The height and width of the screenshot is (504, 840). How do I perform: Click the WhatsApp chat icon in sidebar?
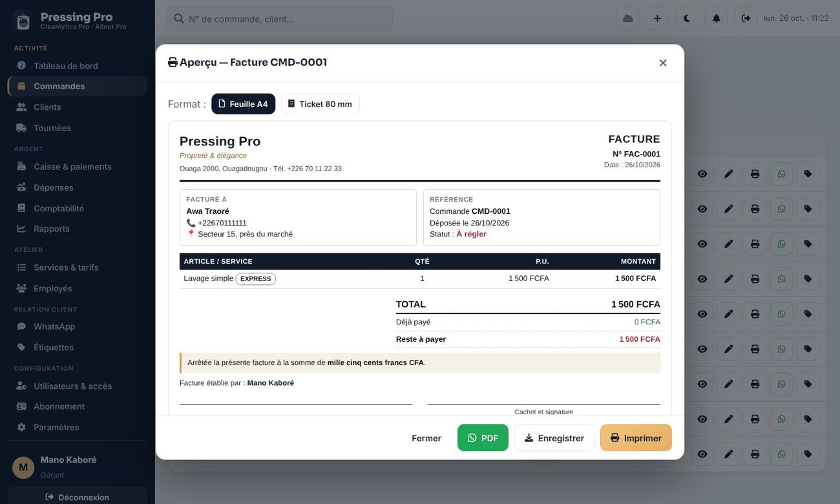tap(21, 326)
